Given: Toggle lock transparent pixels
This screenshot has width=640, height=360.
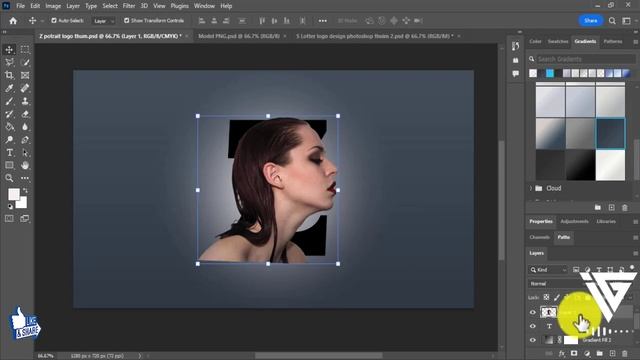Looking at the screenshot, I should 546,298.
